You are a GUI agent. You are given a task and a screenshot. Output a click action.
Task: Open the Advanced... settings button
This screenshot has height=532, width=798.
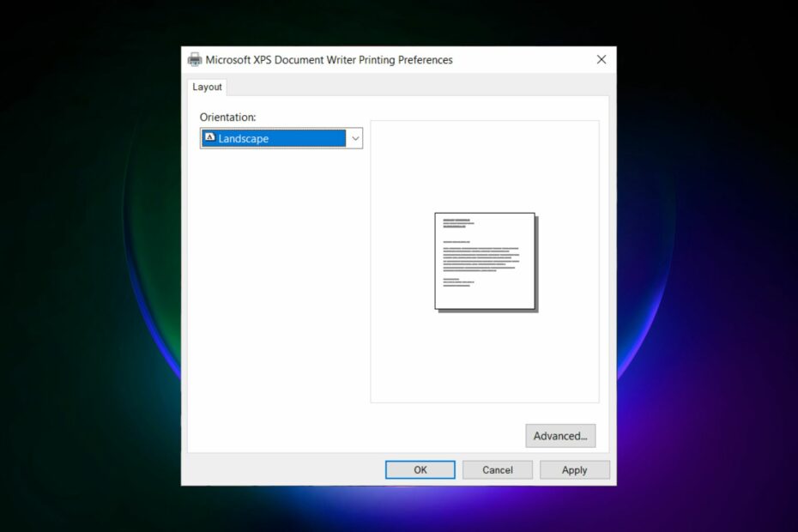click(560, 436)
